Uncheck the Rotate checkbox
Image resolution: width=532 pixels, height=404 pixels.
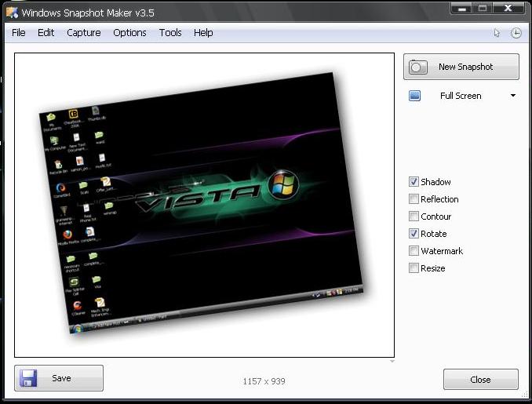point(414,233)
